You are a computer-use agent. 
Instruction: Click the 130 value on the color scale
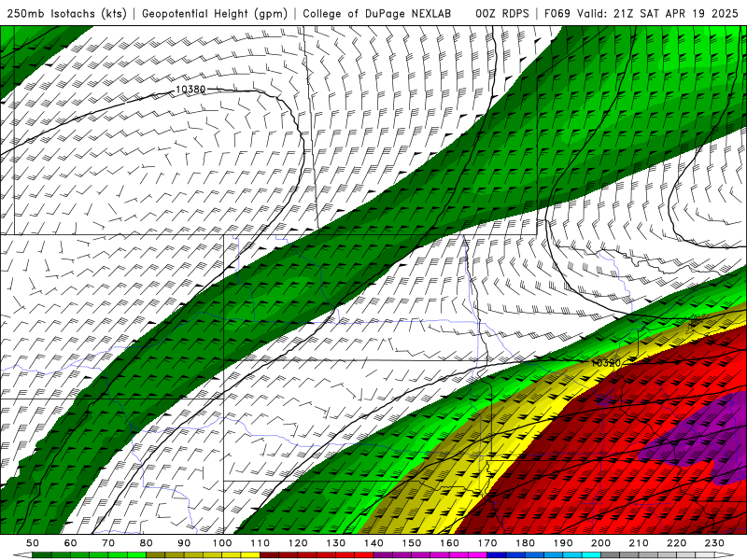pos(335,543)
